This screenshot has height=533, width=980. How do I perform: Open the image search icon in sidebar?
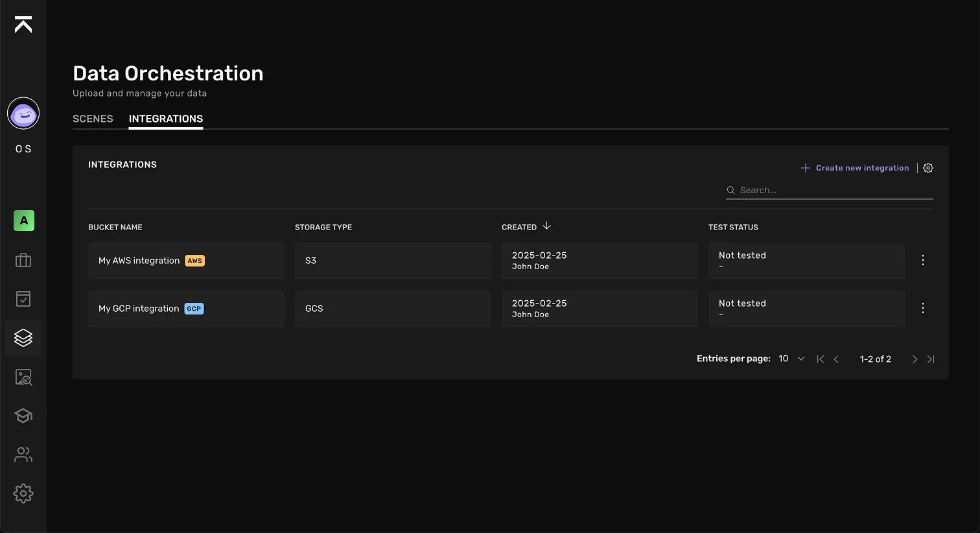point(23,377)
